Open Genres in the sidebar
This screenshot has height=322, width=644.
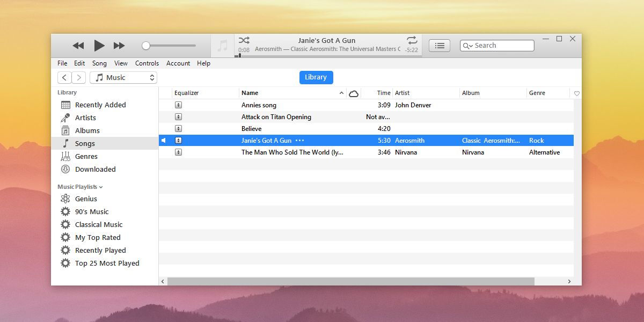click(x=105, y=157)
